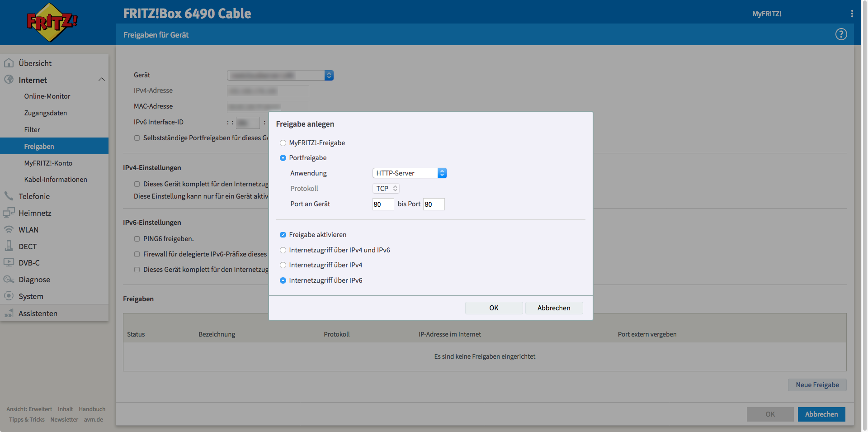Select MyFRITZ!-Freigabe radio option
Image resolution: width=868 pixels, height=432 pixels.
(283, 143)
